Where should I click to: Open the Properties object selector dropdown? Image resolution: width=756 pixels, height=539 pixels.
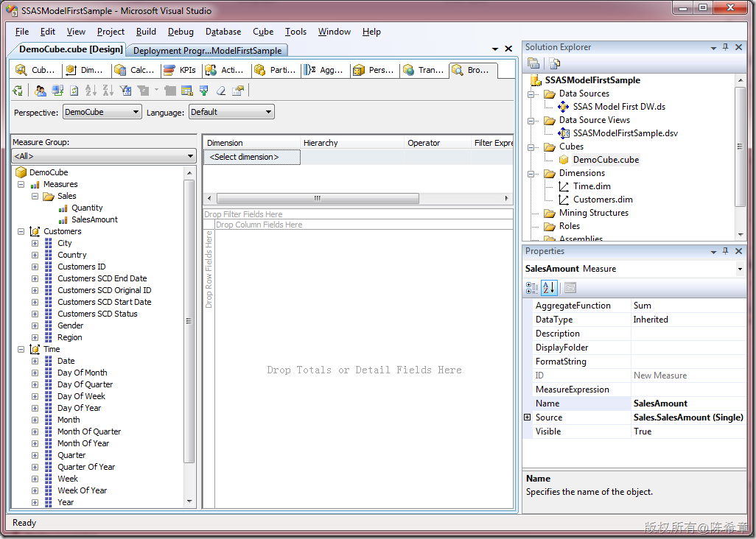click(740, 269)
